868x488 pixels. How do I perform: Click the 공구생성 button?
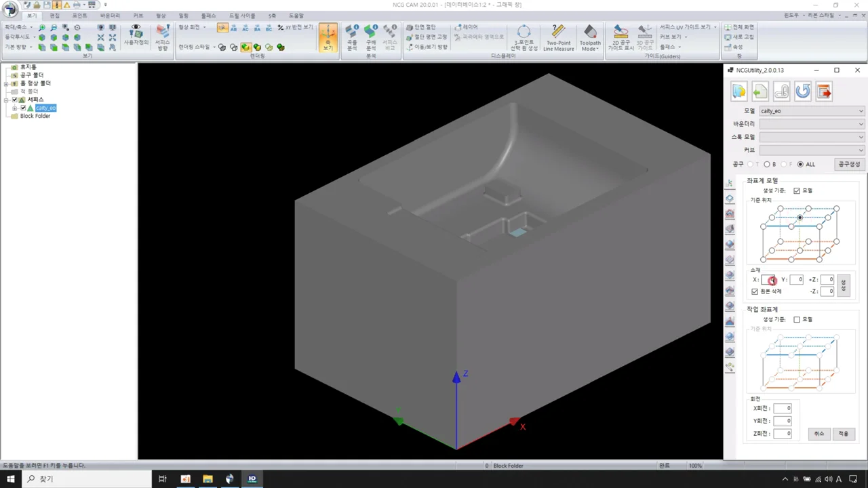849,164
